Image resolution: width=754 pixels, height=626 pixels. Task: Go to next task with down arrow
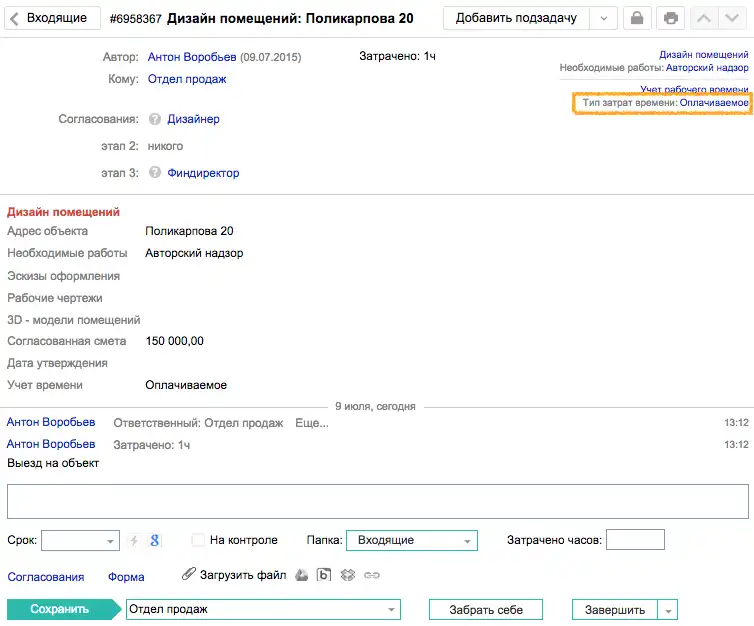(732, 18)
